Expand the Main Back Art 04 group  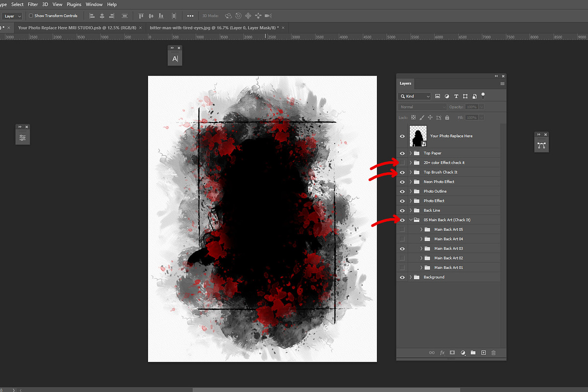point(421,239)
